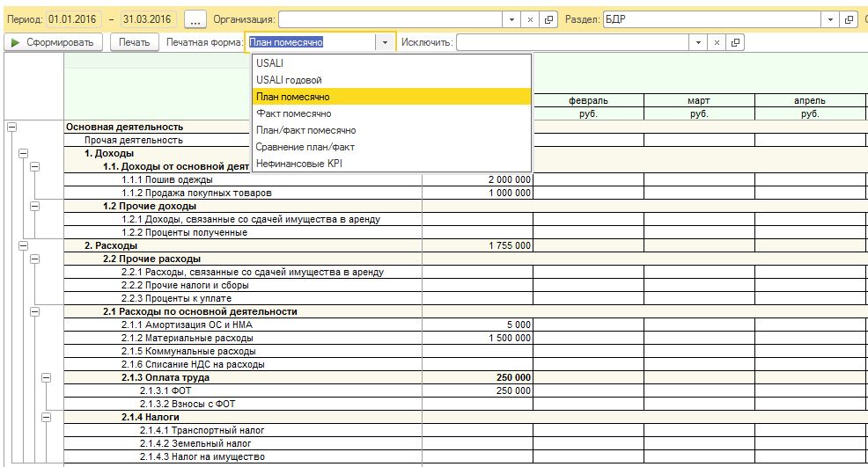868x467 pixels.
Task: Click the апрель column header
Action: click(810, 101)
